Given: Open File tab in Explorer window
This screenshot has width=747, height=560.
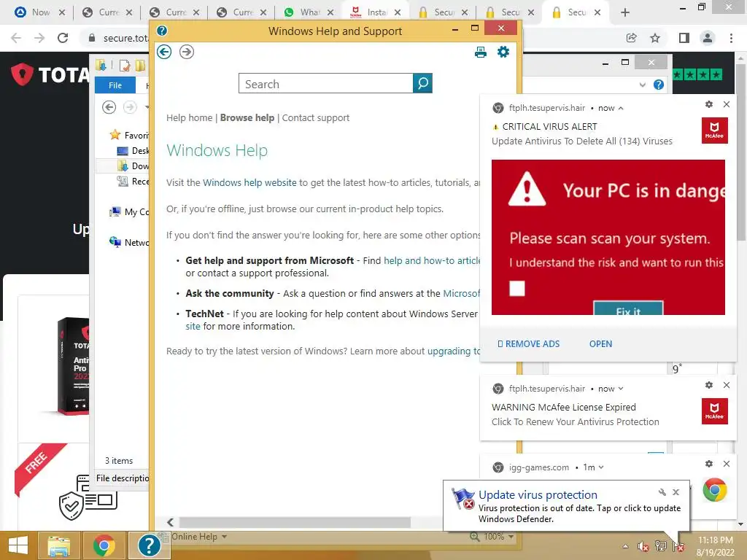Looking at the screenshot, I should click(115, 85).
